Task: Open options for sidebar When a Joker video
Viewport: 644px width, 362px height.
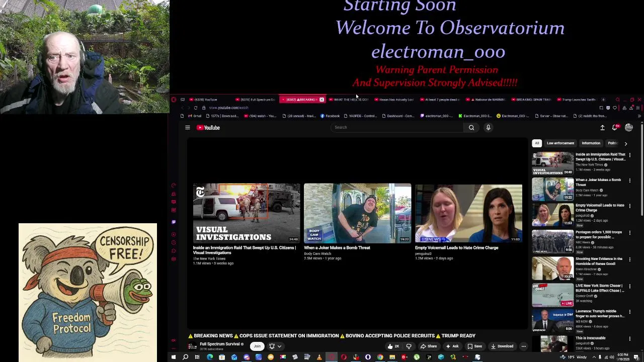Action: point(629,180)
